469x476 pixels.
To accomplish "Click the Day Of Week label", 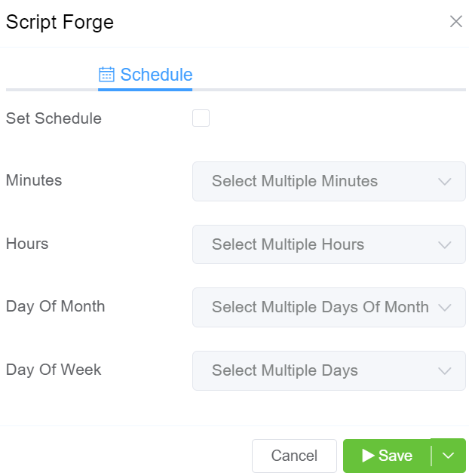I will 54,370.
